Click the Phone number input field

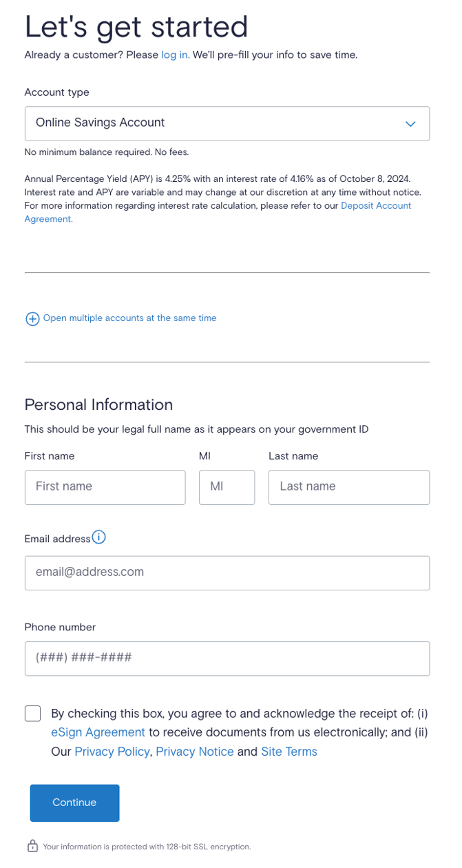pyautogui.click(x=227, y=658)
